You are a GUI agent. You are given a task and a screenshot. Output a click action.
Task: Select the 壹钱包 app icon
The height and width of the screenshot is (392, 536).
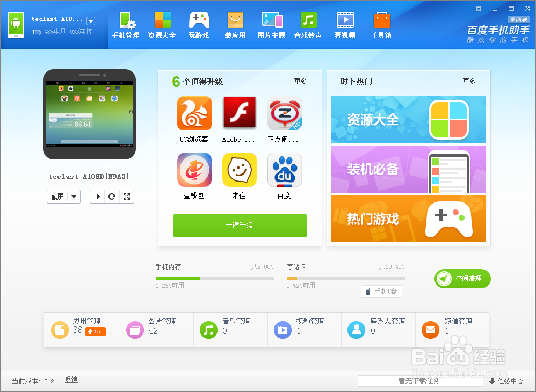(x=194, y=170)
